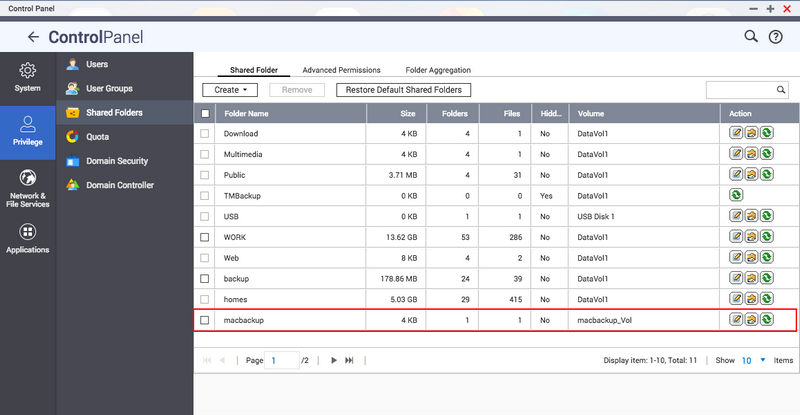The width and height of the screenshot is (800, 415).
Task: Toggle the select-all checkbox in the table header
Action: pyautogui.click(x=205, y=113)
